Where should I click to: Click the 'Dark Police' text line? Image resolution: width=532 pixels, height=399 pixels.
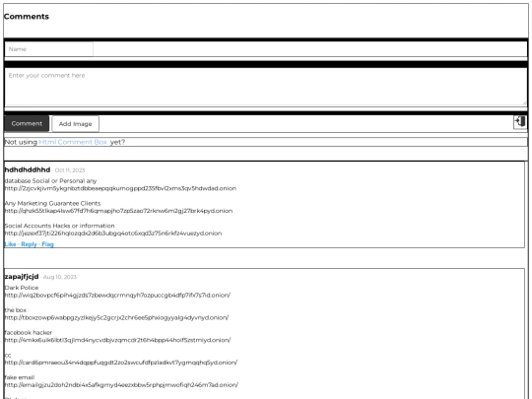[22, 288]
